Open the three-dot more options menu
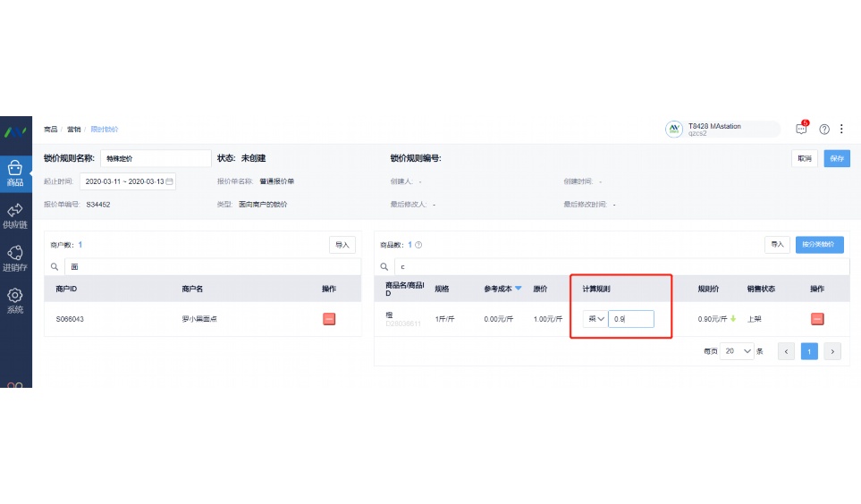The image size is (861, 504). (841, 129)
